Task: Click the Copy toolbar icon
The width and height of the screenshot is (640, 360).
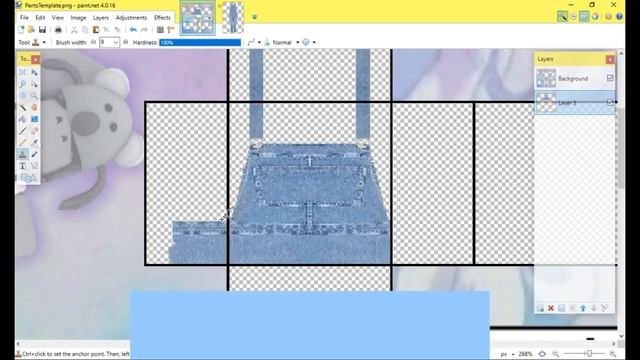Action: click(85, 30)
